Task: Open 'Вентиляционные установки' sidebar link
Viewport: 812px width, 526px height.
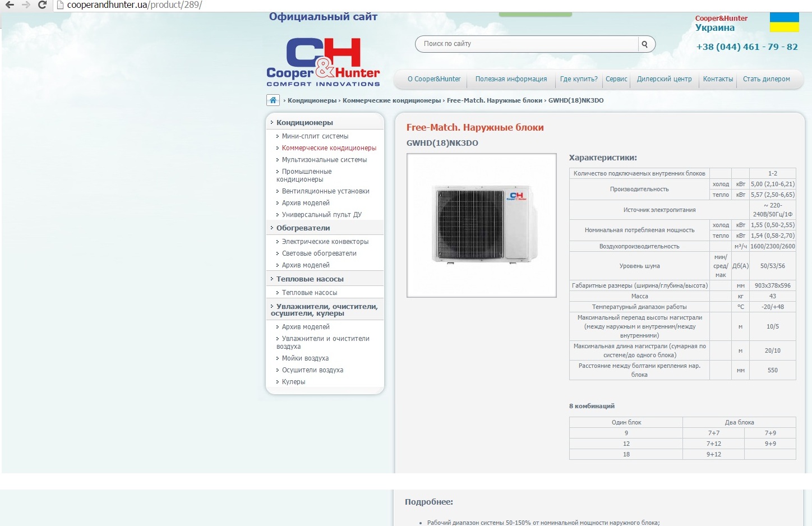Action: (325, 191)
